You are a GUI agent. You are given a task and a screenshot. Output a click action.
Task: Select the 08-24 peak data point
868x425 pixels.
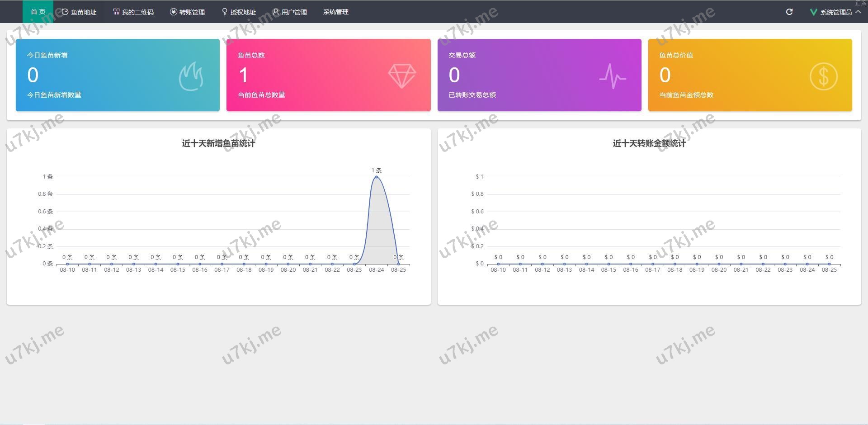click(376, 177)
